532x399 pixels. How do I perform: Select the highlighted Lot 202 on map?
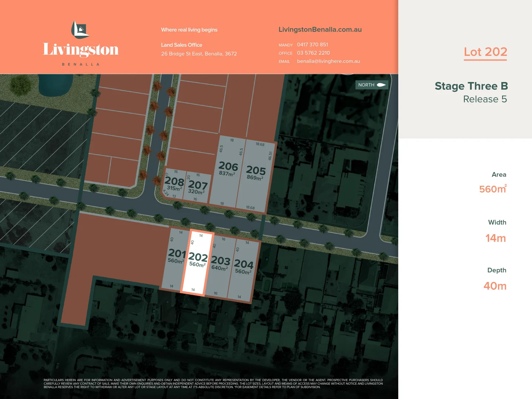pos(197,260)
